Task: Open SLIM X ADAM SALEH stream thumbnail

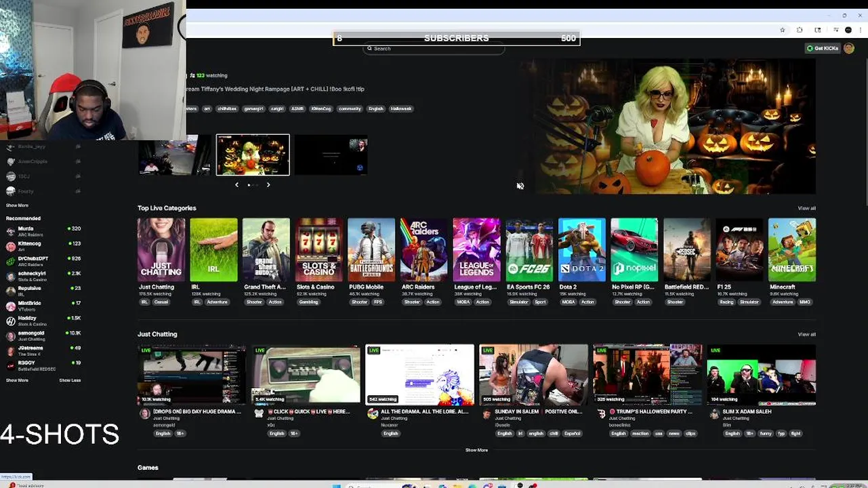Action: (x=761, y=374)
